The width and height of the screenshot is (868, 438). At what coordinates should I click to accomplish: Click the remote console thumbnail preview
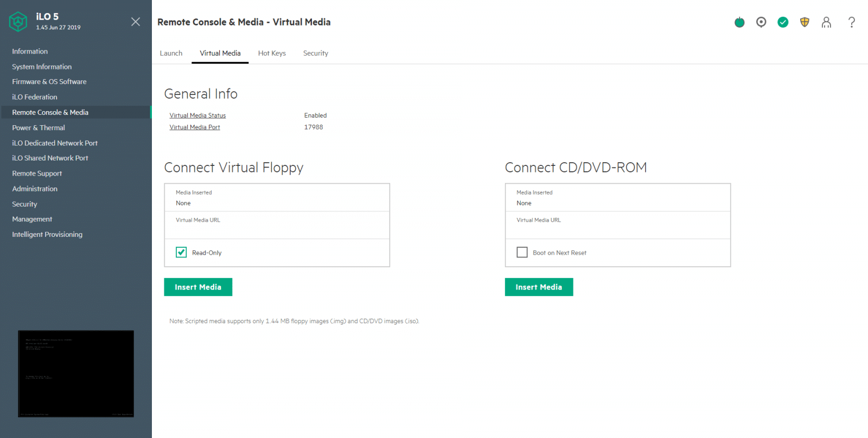(76, 373)
